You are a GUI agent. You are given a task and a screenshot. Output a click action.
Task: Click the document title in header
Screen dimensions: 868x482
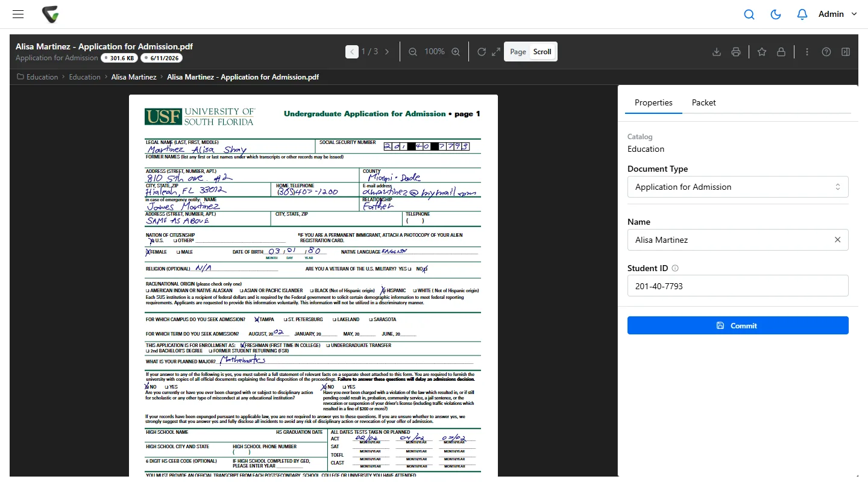point(104,46)
